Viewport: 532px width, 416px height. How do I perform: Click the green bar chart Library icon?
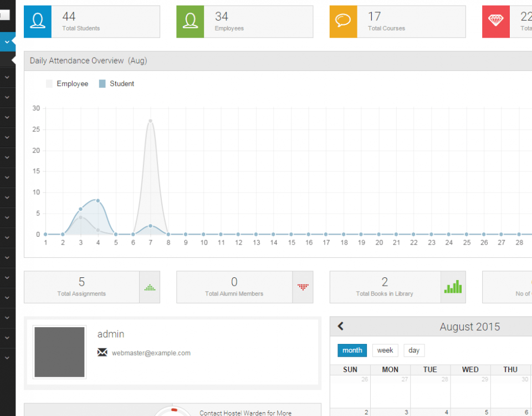pyautogui.click(x=453, y=287)
